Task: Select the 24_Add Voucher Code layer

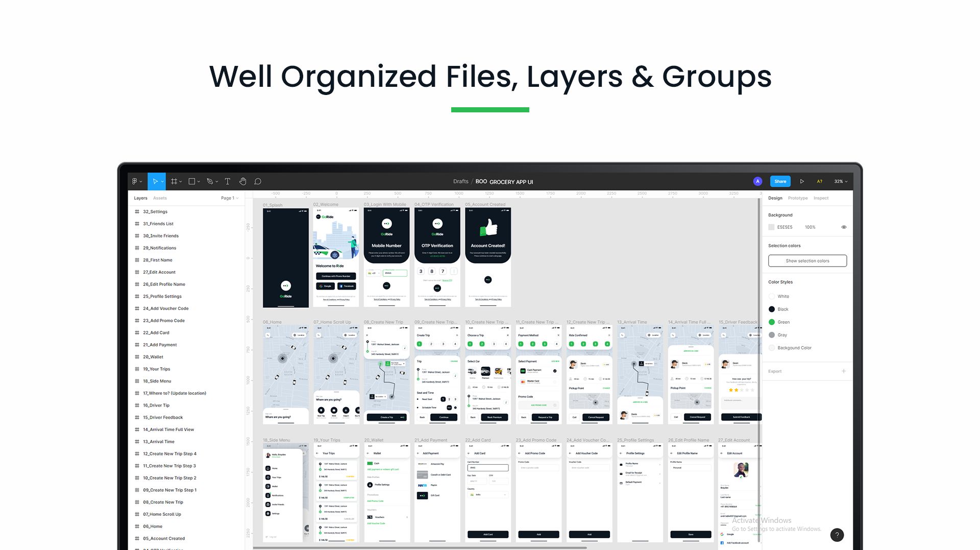Action: click(166, 308)
